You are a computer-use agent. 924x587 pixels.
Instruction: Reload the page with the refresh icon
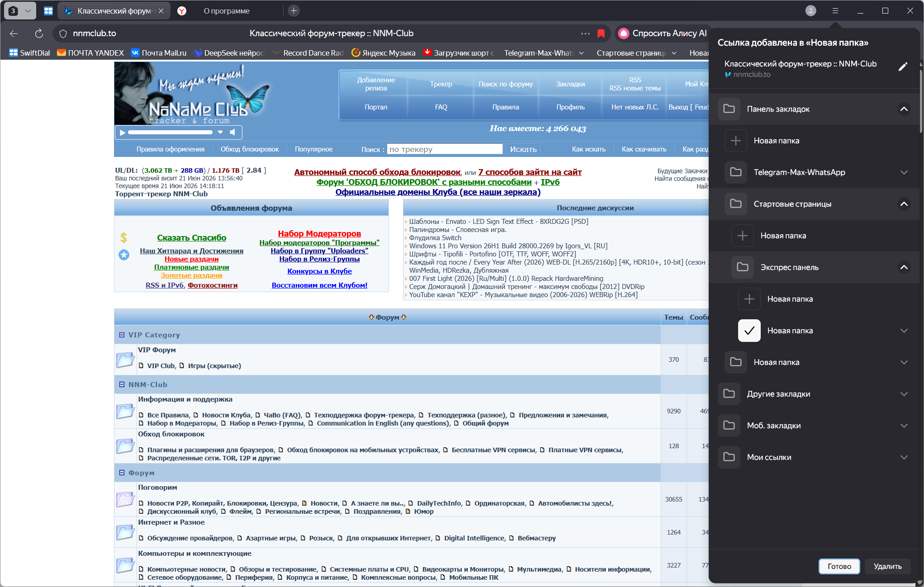[x=39, y=33]
